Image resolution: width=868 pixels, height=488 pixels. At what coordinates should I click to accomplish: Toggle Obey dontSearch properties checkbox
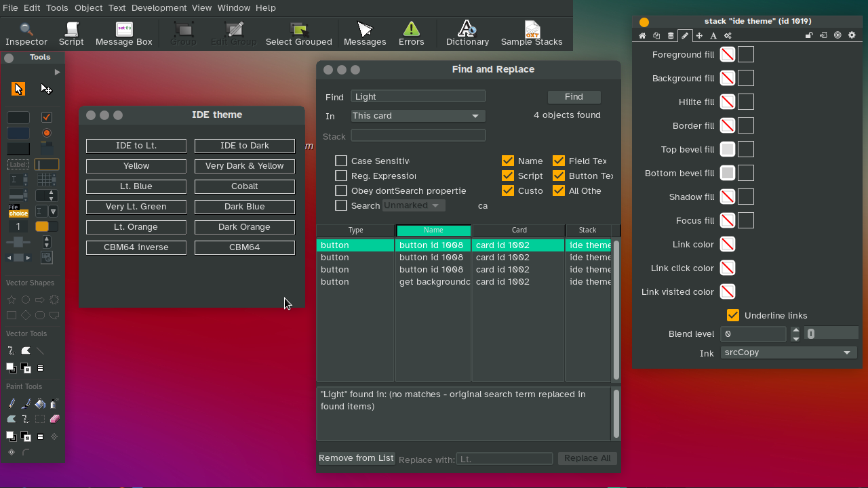(341, 190)
